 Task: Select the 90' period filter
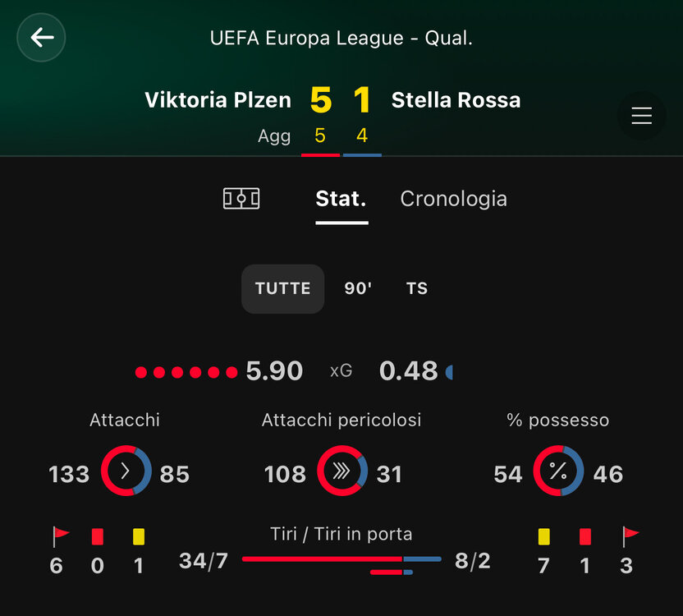[358, 288]
